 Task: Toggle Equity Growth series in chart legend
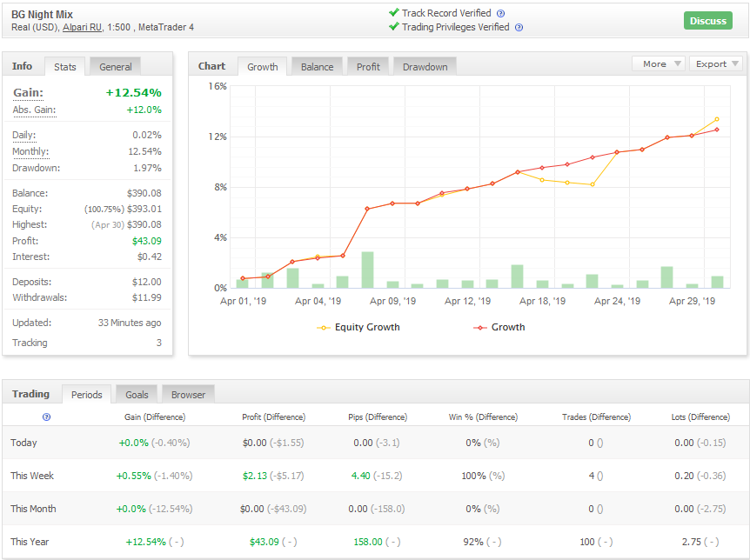point(358,327)
